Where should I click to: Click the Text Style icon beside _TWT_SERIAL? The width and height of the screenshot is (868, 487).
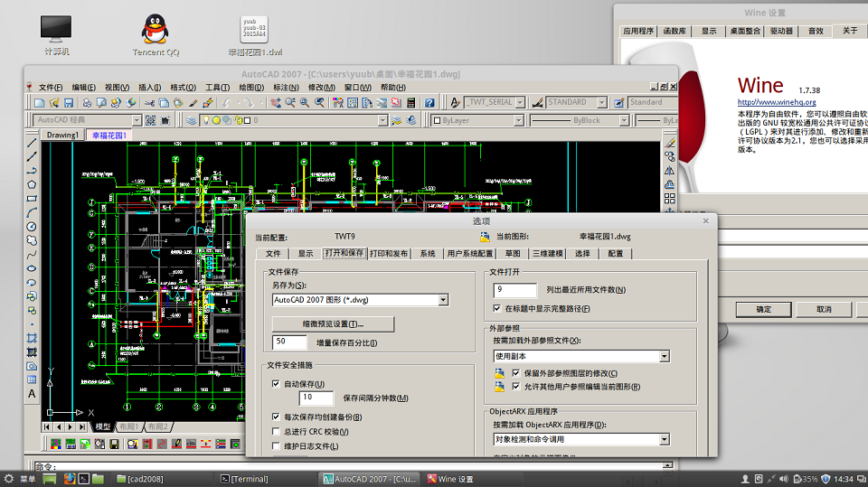coord(455,102)
